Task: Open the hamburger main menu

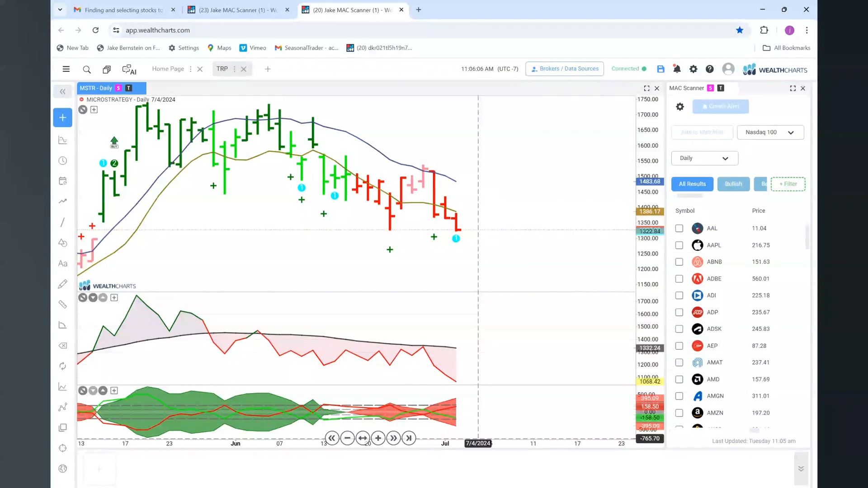Action: 66,69
